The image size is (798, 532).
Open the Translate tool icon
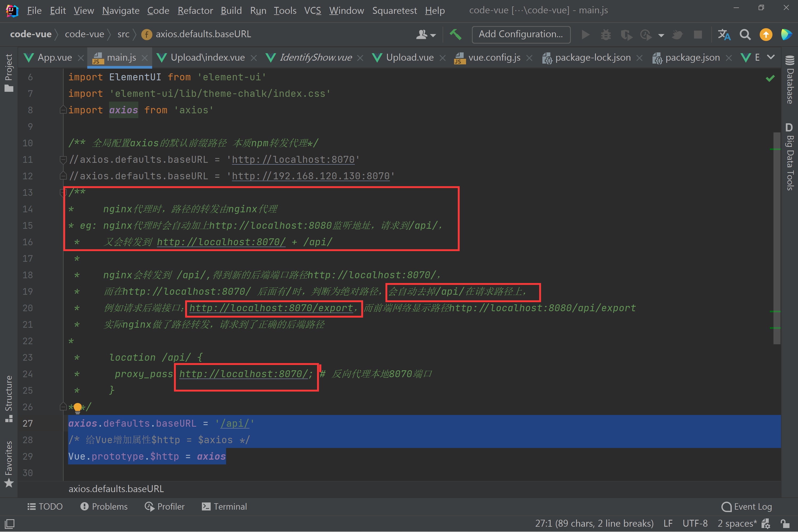click(724, 35)
